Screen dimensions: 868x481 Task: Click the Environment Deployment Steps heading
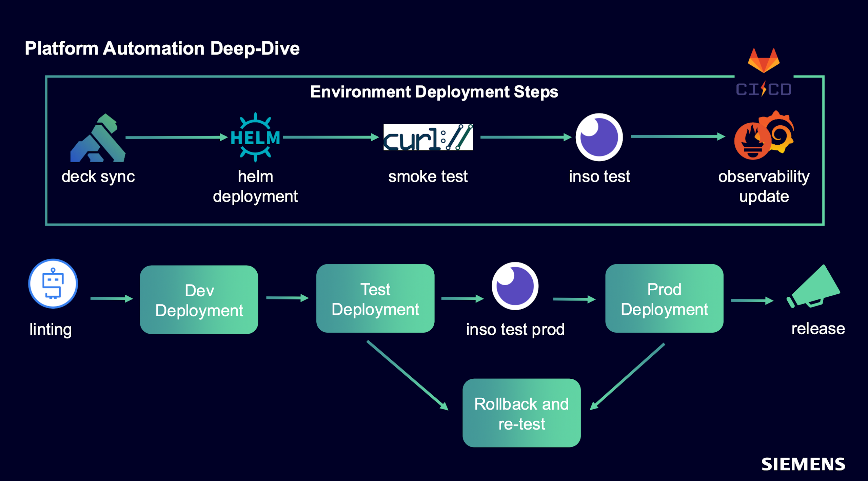point(434,92)
